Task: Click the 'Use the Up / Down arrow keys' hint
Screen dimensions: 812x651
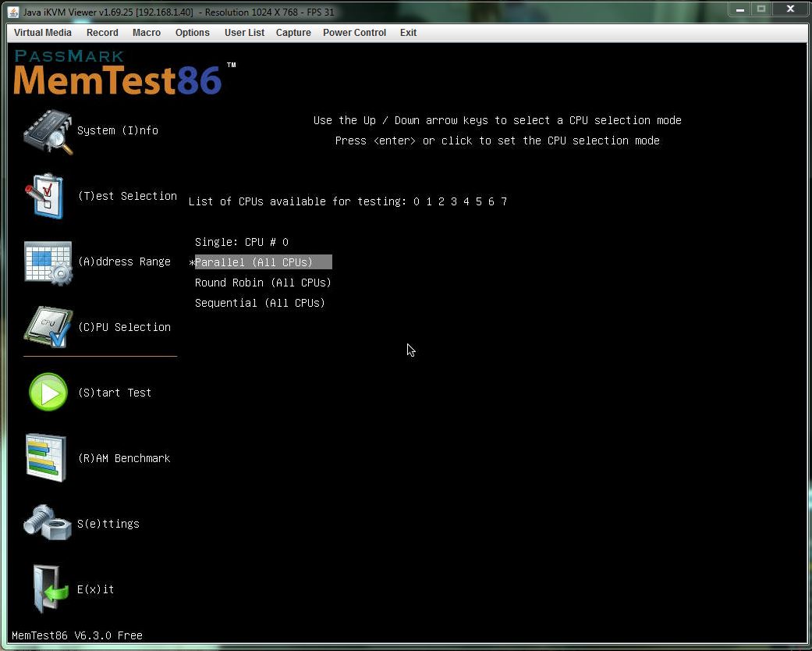Action: [497, 120]
